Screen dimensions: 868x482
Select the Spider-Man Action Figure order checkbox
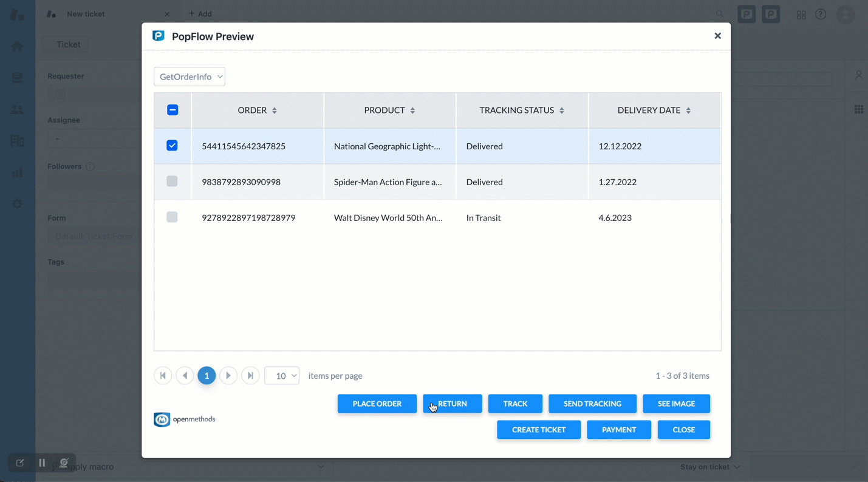tap(172, 182)
